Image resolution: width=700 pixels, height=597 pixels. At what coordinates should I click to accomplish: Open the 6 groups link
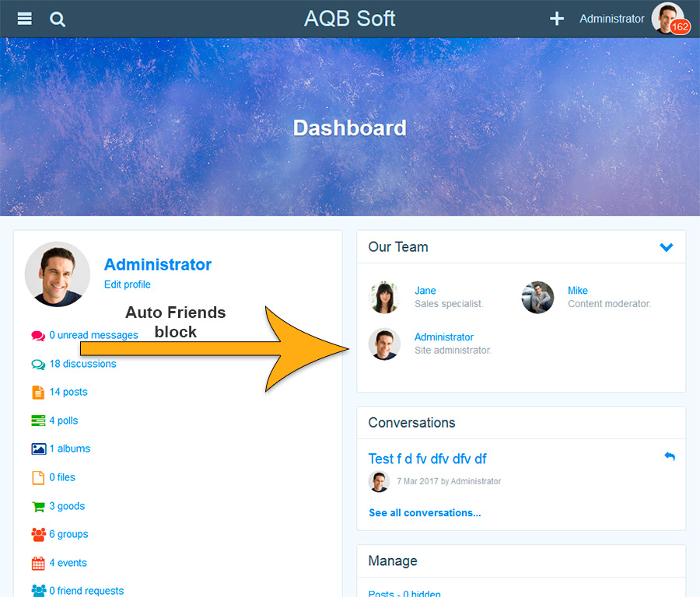68,534
